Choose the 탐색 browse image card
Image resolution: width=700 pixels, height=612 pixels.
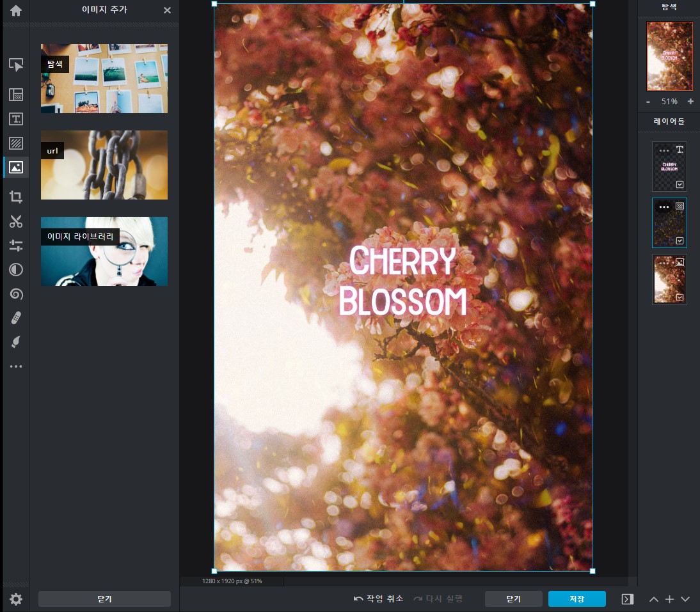point(104,79)
